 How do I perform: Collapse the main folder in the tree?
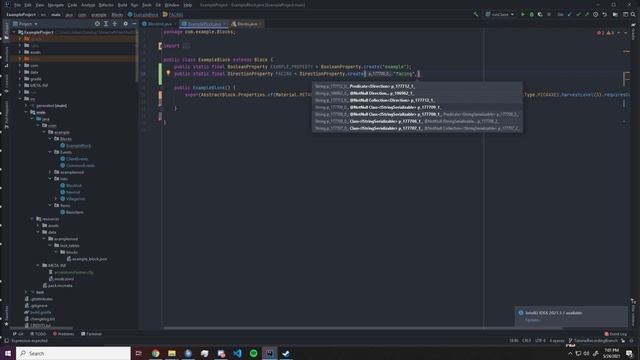[x=27, y=112]
